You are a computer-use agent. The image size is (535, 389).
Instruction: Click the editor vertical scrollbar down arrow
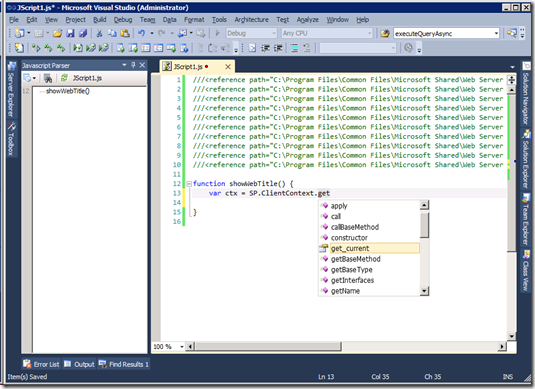coord(511,336)
